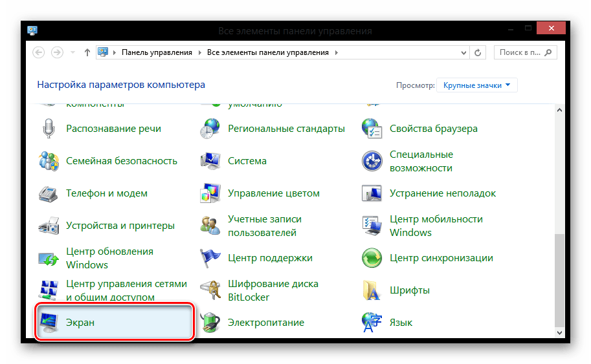This screenshot has height=364, width=591.
Task: Open the Система link
Action: [247, 160]
